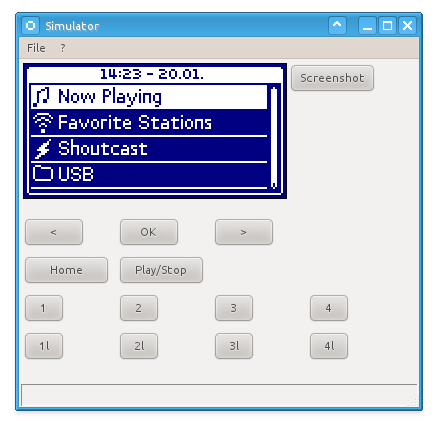This screenshot has width=438, height=429.
Task: Maximize the Simulator window
Action: pyautogui.click(x=387, y=26)
